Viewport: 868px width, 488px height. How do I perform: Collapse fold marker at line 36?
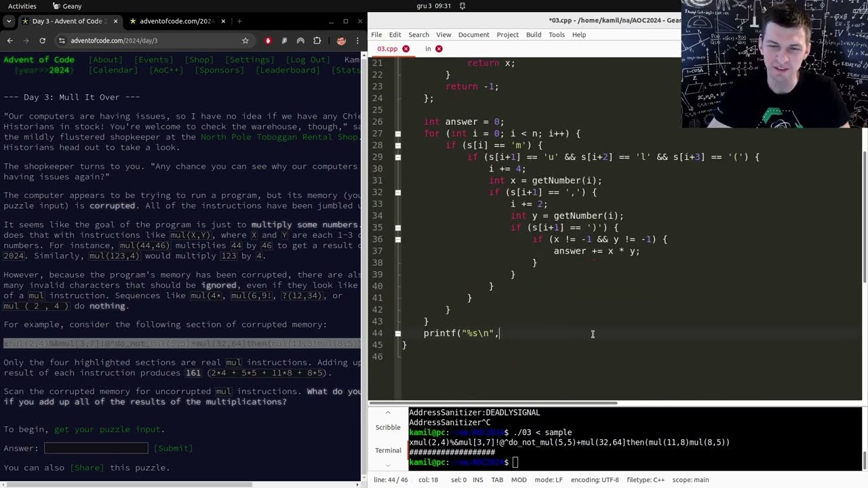(x=398, y=239)
